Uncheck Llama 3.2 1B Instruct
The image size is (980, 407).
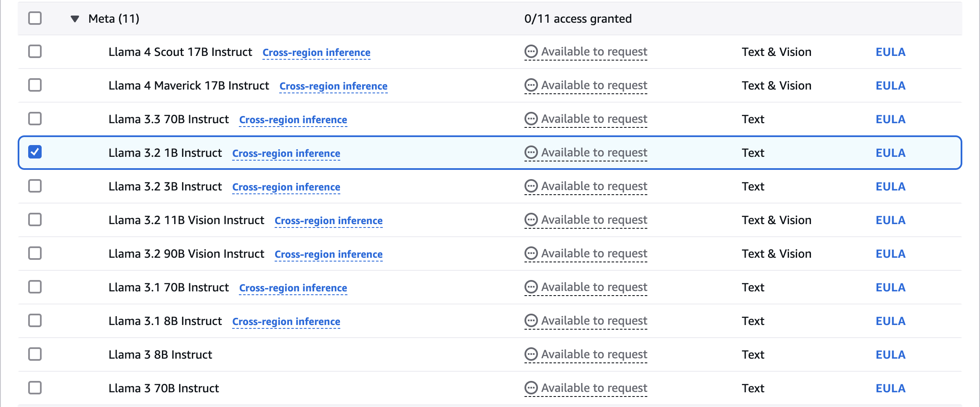(35, 152)
